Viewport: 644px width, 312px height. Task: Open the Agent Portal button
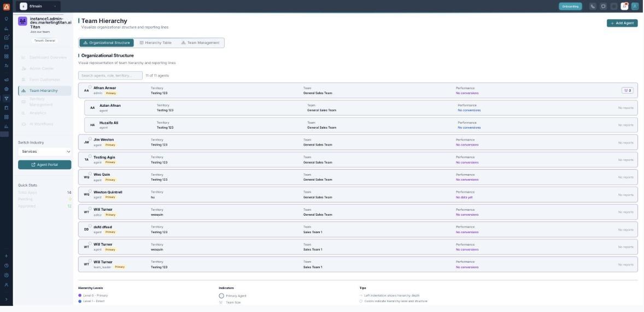(x=45, y=165)
